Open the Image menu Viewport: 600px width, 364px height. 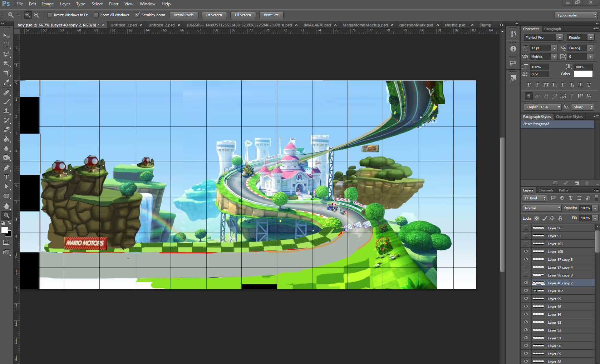coord(48,4)
